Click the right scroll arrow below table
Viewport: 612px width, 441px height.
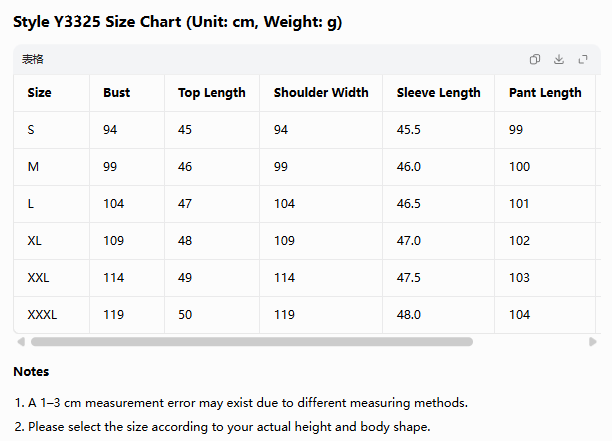pyautogui.click(x=592, y=342)
